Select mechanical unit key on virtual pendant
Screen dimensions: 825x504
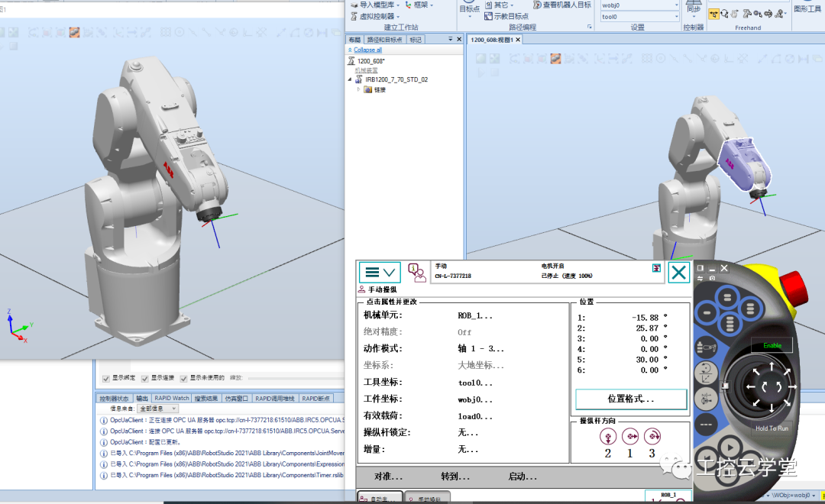click(707, 347)
